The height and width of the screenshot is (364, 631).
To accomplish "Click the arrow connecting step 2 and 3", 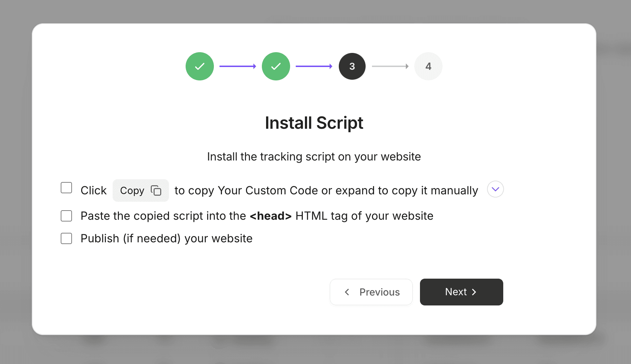I will point(314,66).
